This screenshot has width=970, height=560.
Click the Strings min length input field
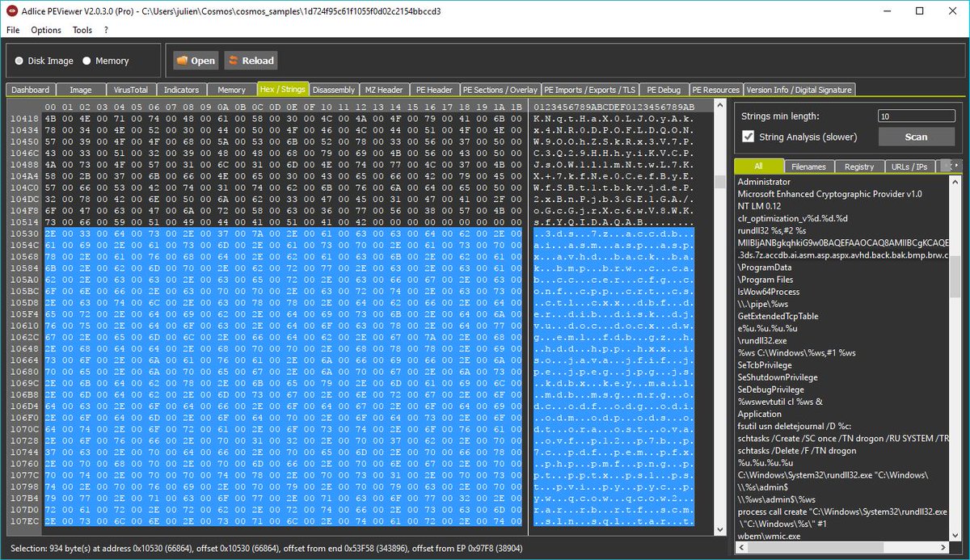point(917,116)
